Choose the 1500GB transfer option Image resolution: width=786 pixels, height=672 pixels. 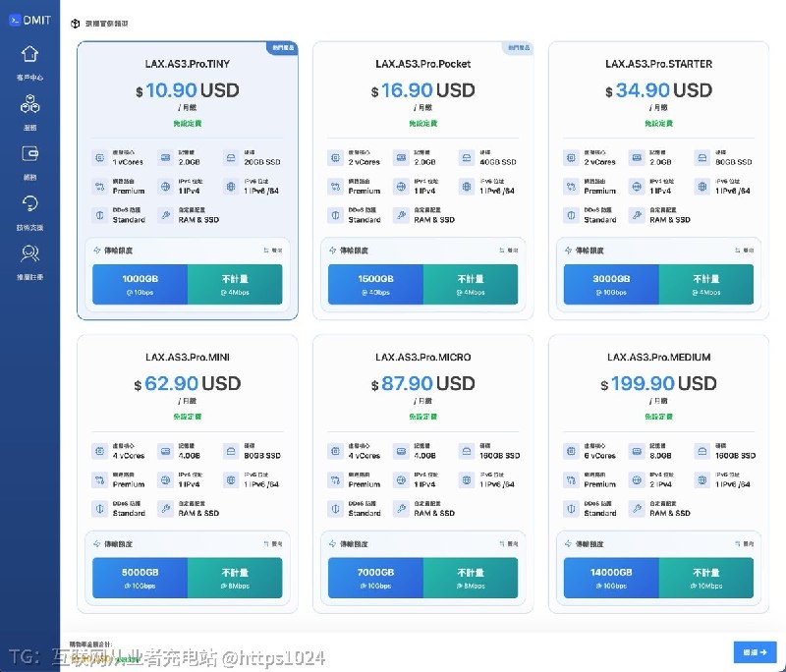point(375,284)
